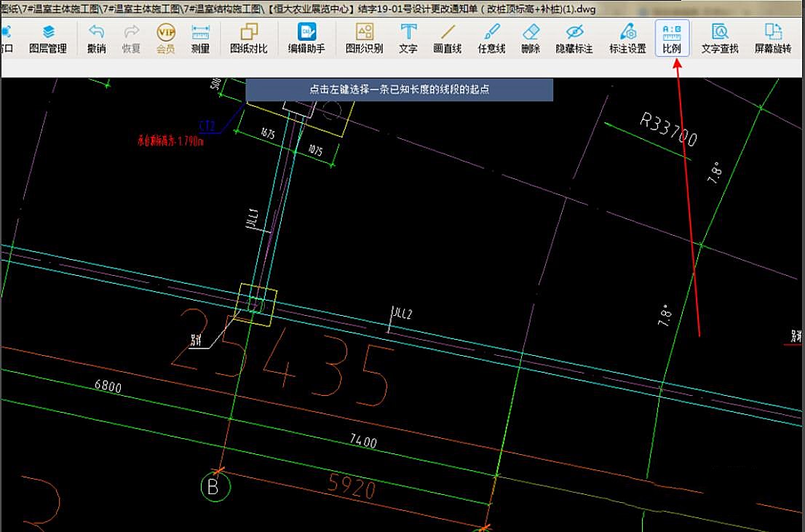Pick the 任意线 freehand line tool
Screen dimensions: 805x532
coord(491,39)
